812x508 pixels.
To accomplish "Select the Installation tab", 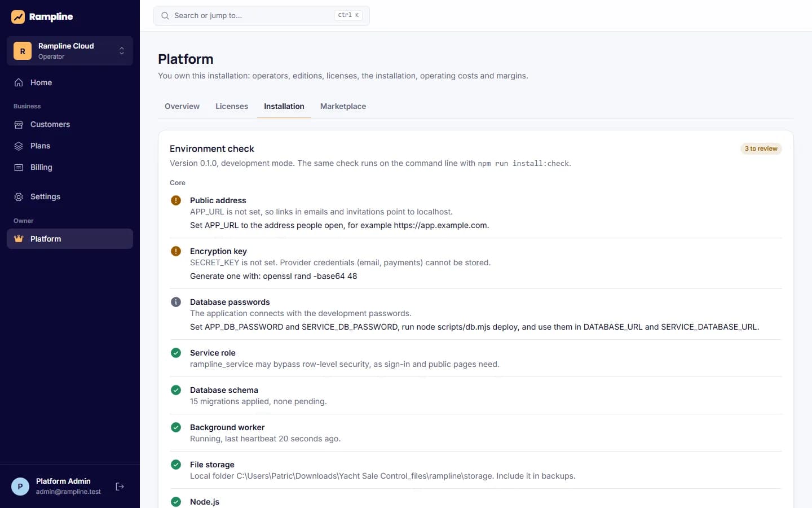I will coord(284,106).
